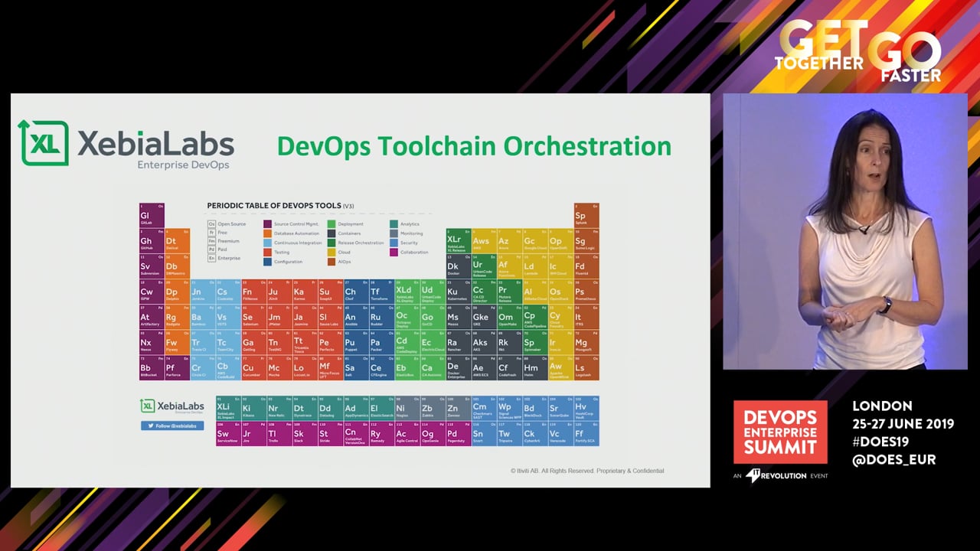The width and height of the screenshot is (980, 551).
Task: Click the XebiaLabs XL logo at slide top
Action: 126,145
